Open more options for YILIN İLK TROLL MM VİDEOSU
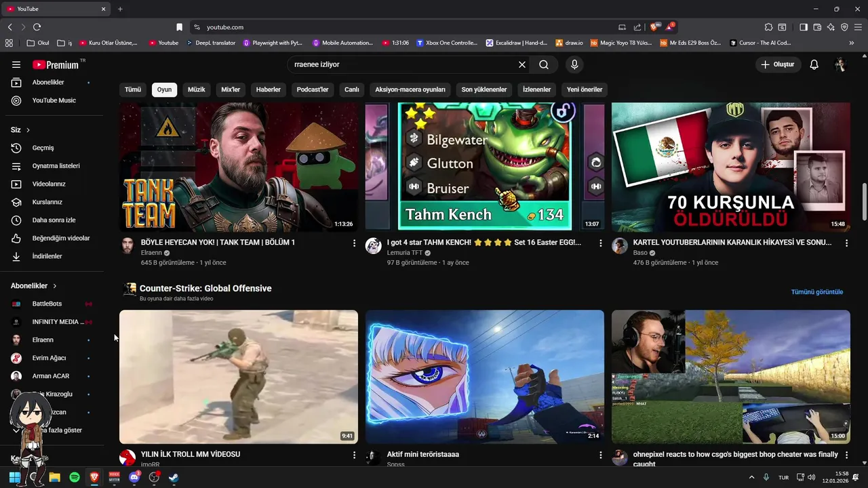The height and width of the screenshot is (488, 868). (354, 455)
